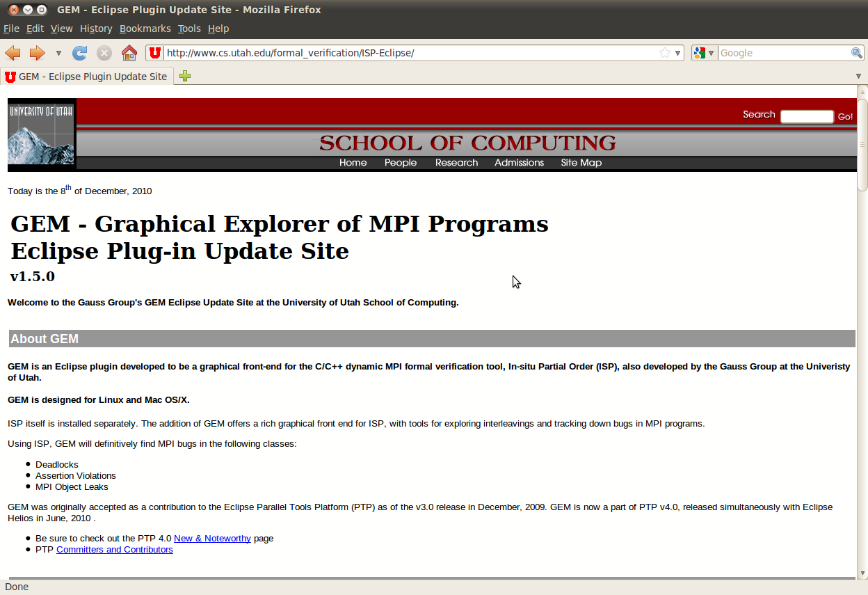Screen dimensions: 868x595
Task: Open the View menu
Action: (x=61, y=29)
